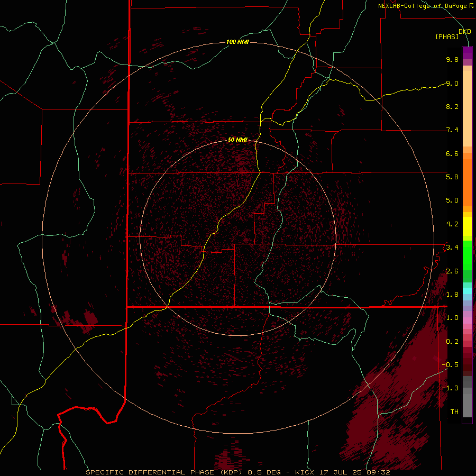
Task: Click the [PHAS] legend unit label
Action: (x=447, y=36)
